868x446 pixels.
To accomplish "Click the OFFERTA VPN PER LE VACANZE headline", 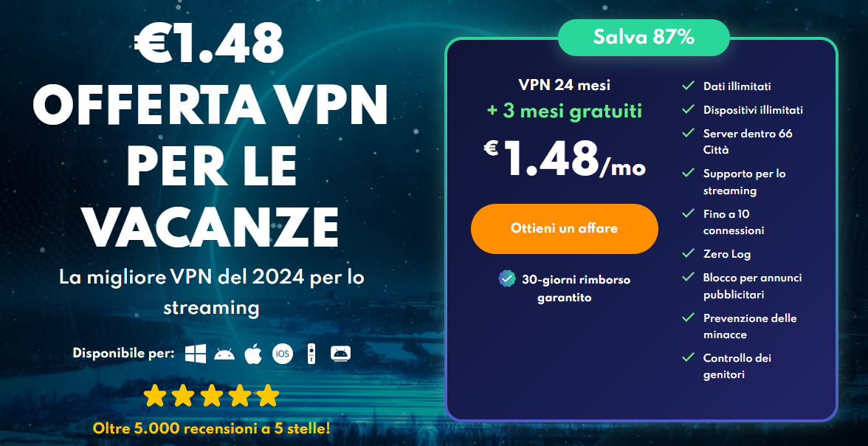I will [x=211, y=166].
